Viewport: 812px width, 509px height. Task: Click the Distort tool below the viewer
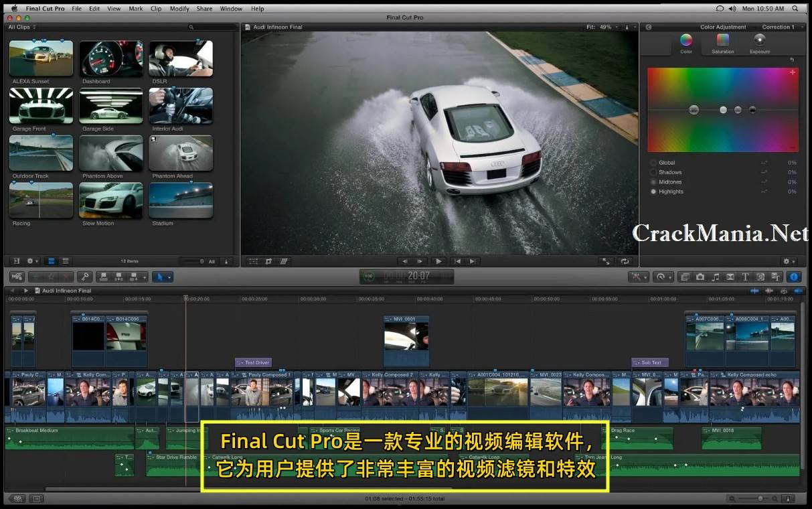284,261
